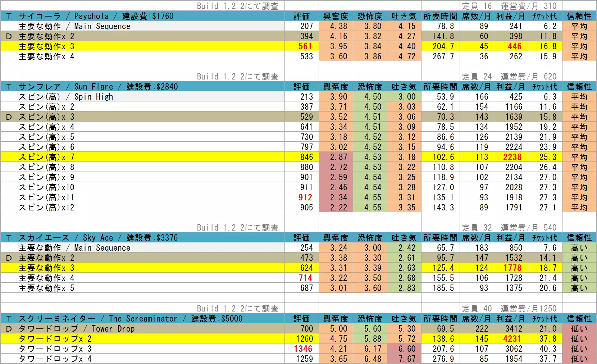Select the 所要時間 header in the Sun Flare table
Screen dimensions: 597x364
440,87
